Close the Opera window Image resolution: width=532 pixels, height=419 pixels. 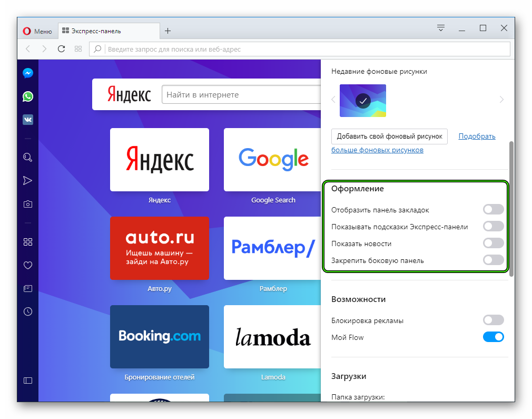click(x=504, y=28)
